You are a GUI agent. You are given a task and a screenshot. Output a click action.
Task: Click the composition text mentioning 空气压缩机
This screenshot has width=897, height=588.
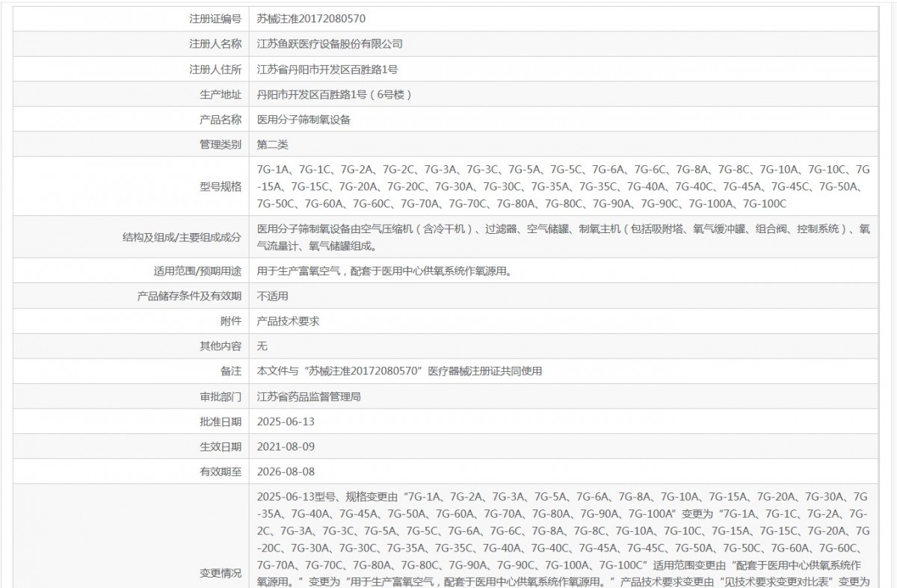pos(564,237)
